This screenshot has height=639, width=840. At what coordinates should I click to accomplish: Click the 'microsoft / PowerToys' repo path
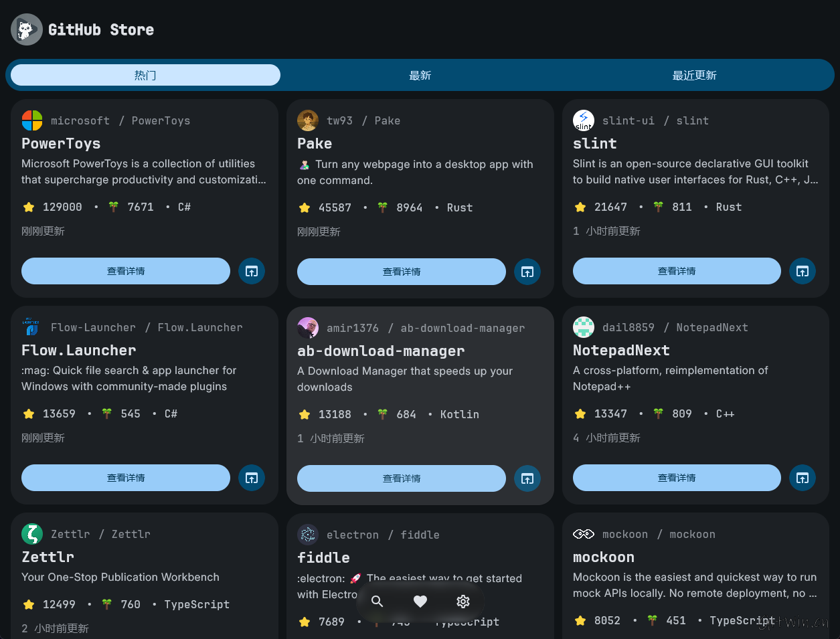120,120
